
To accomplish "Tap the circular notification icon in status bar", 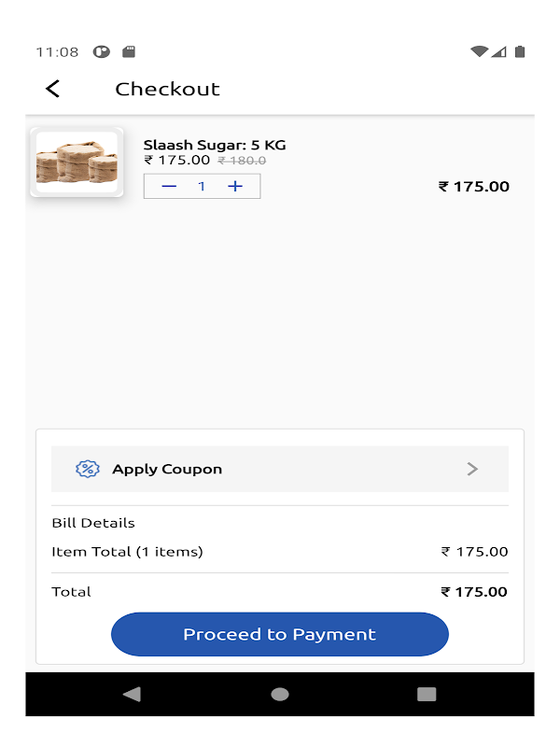I will pyautogui.click(x=102, y=51).
